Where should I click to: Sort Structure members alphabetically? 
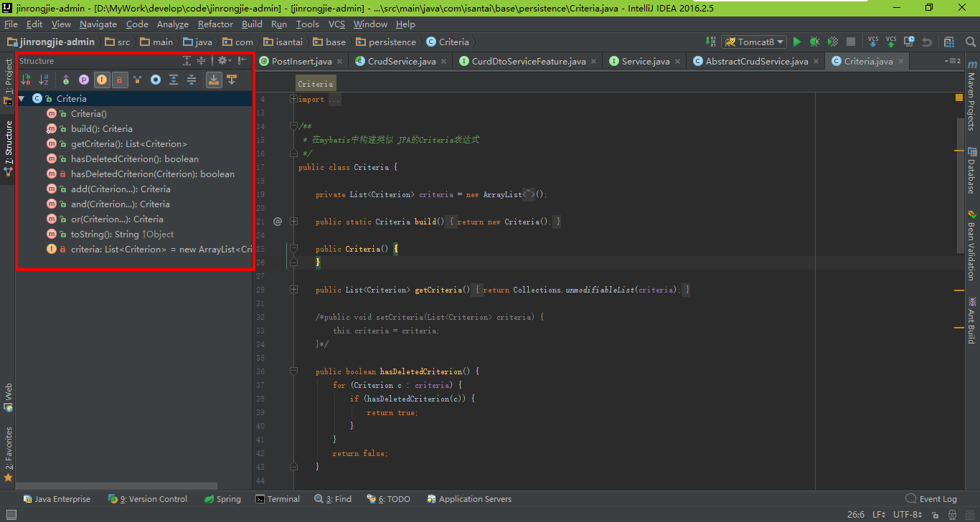44,80
